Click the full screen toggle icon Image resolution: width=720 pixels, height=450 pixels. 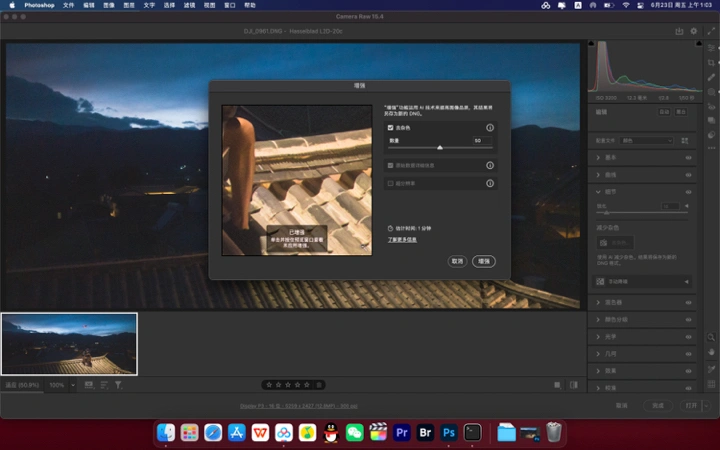point(711,31)
